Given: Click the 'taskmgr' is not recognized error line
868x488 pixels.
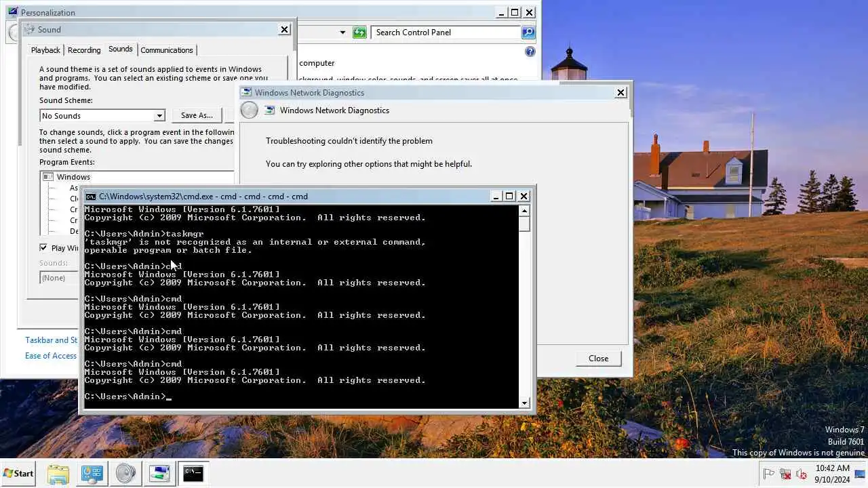Looking at the screenshot, I should click(x=255, y=242).
